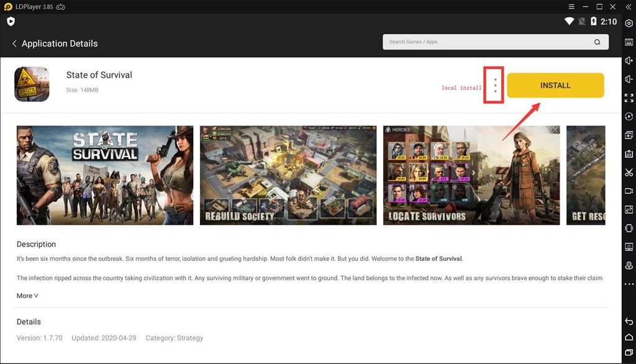Click the 'Details' heading
Screen dimensions: 636x364
29,322
